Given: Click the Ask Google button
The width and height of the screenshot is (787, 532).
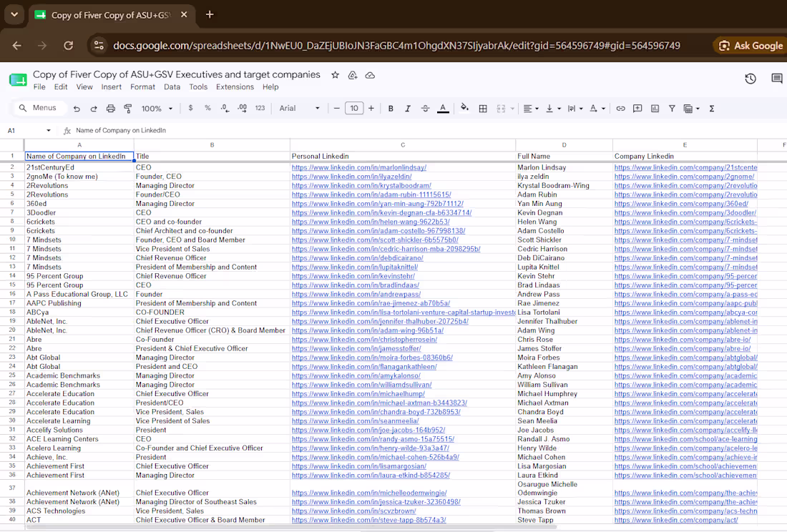Looking at the screenshot, I should [751, 46].
